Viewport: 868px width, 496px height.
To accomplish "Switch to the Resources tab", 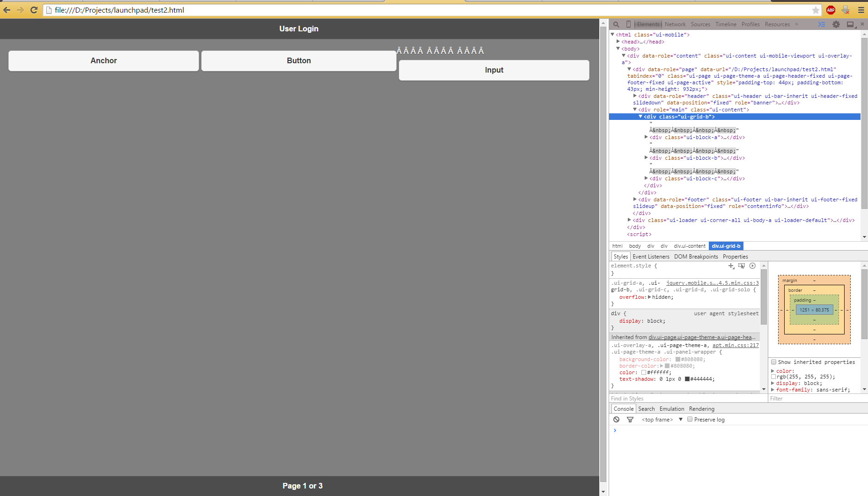I will point(777,24).
